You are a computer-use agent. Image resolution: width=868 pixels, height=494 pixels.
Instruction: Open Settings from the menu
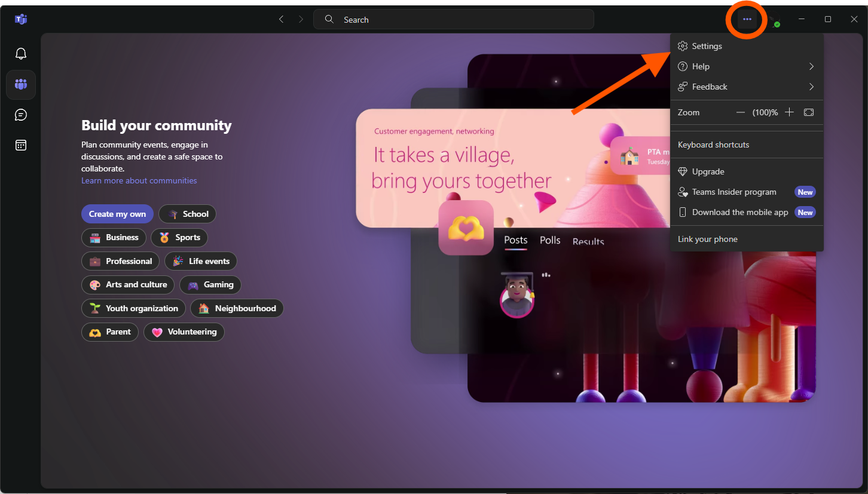[747, 46]
